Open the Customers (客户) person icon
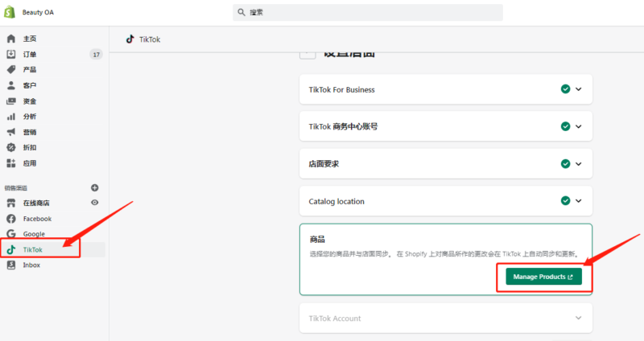The width and height of the screenshot is (644, 341). (x=10, y=85)
